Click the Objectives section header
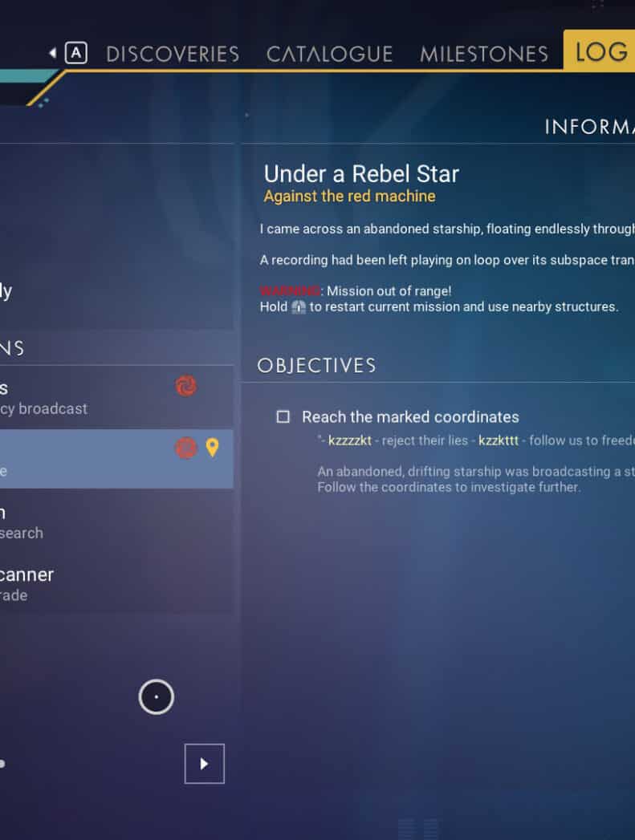The height and width of the screenshot is (840, 635). (x=316, y=366)
